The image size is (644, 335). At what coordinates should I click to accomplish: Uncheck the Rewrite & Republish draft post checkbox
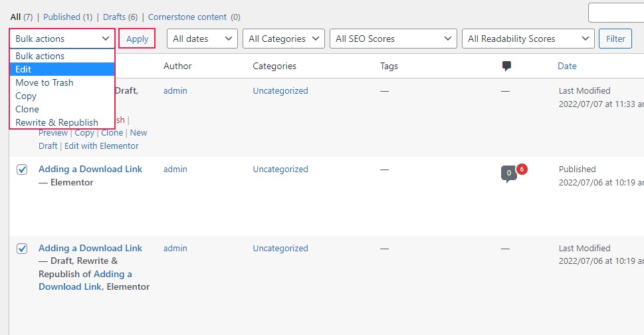click(22, 249)
